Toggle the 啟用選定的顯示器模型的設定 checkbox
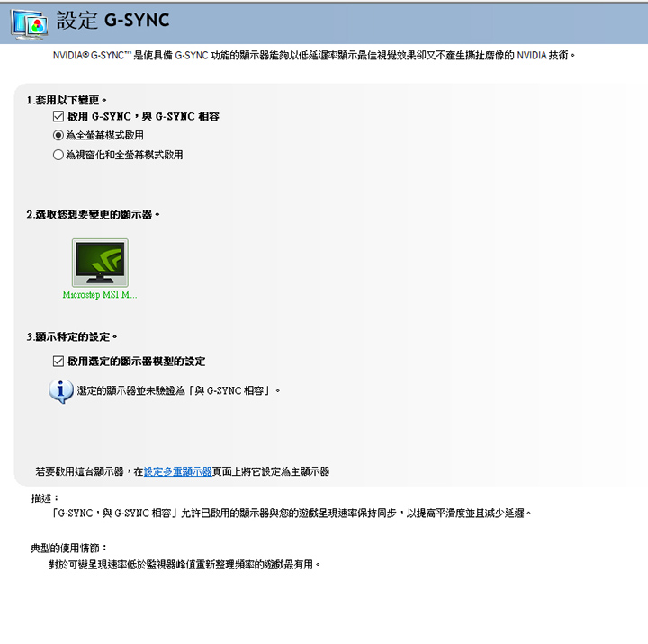 tap(58, 361)
